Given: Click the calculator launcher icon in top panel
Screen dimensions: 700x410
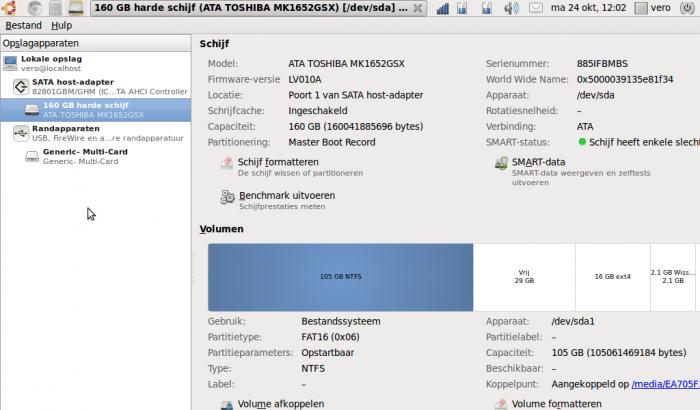Looking at the screenshot, I should tap(55, 8).
